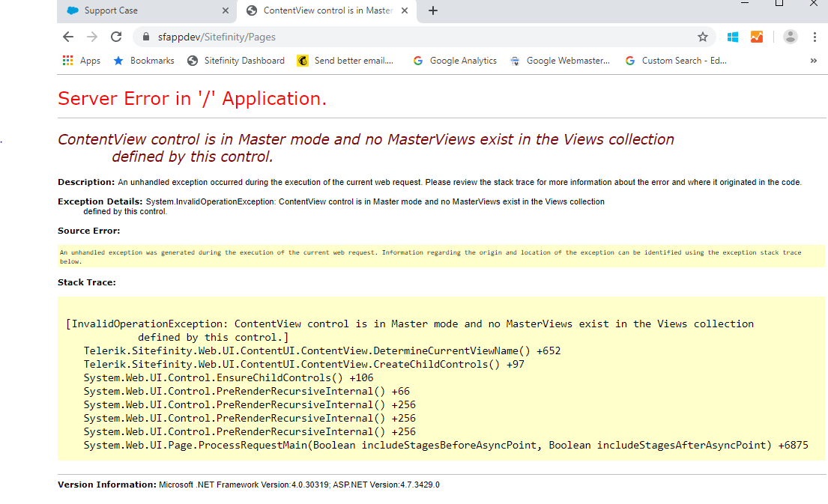Open the Bookmarks star folder
The image size is (828, 504).
coord(144,61)
